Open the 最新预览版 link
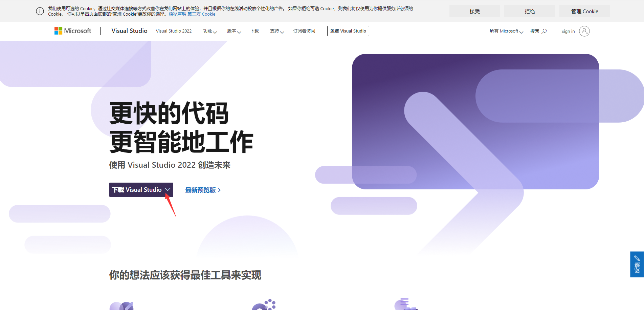This screenshot has height=310, width=644. [x=203, y=190]
